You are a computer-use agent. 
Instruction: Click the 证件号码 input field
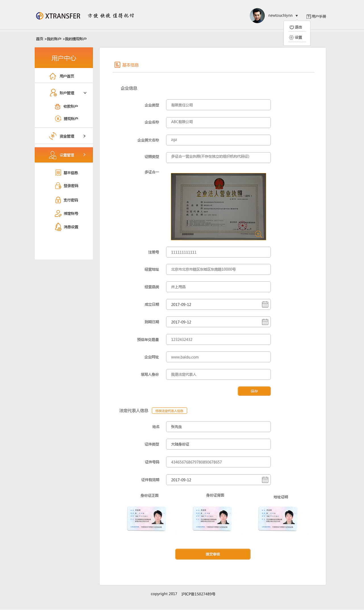click(x=218, y=462)
